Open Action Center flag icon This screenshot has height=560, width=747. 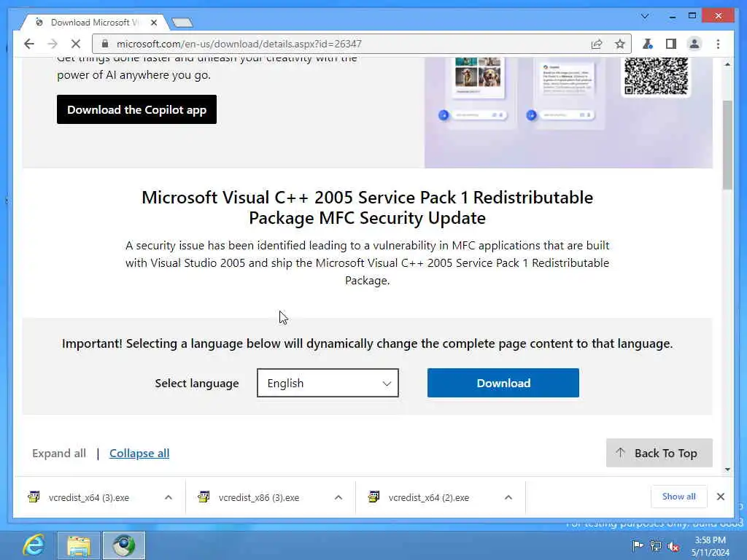point(638,545)
